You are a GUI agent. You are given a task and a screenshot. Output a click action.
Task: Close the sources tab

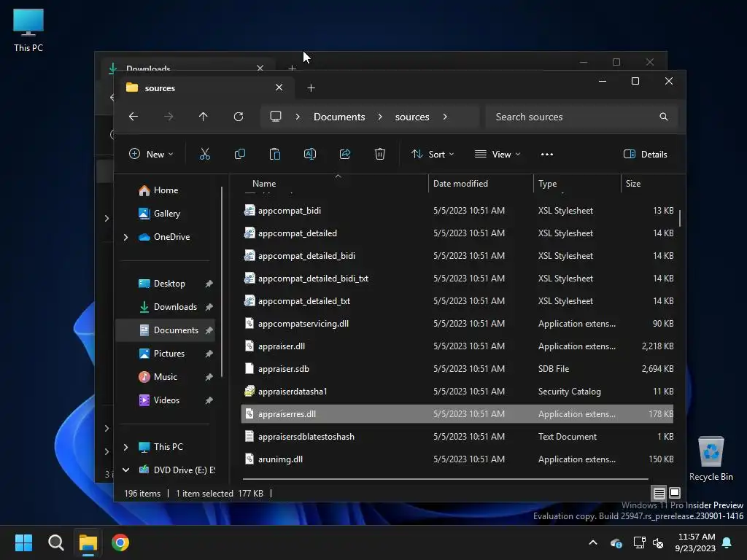(x=279, y=87)
